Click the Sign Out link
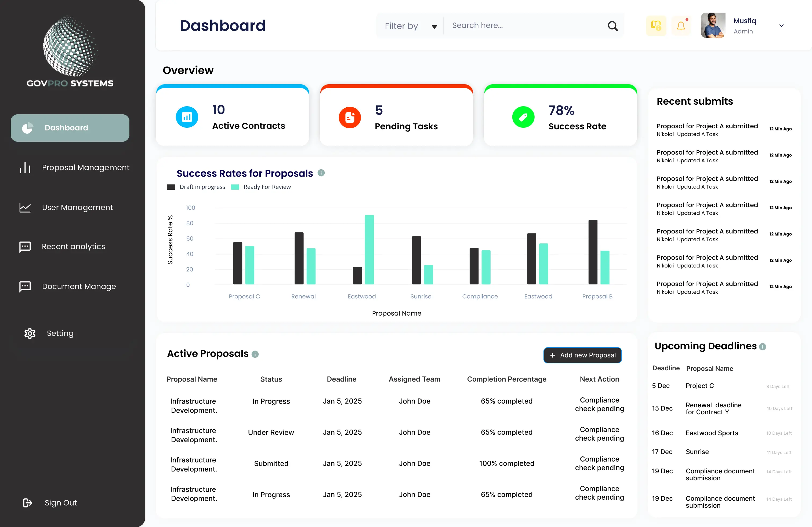The width and height of the screenshot is (812, 527). (50, 503)
